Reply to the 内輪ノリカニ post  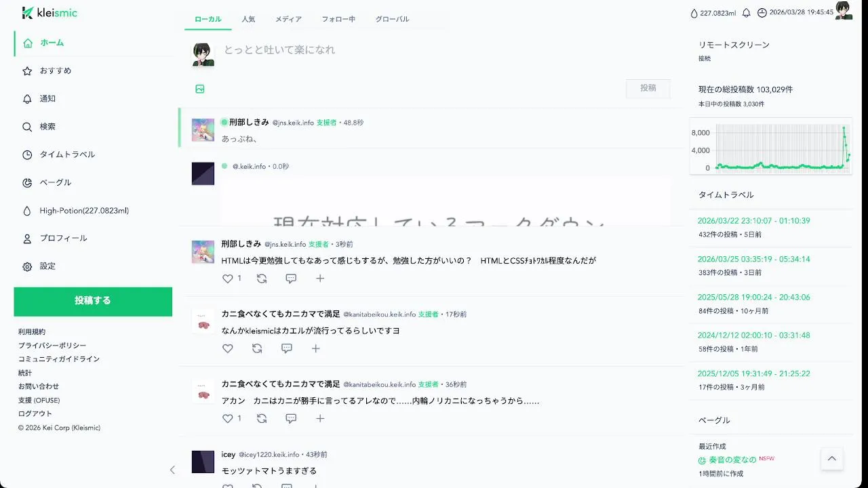point(291,419)
